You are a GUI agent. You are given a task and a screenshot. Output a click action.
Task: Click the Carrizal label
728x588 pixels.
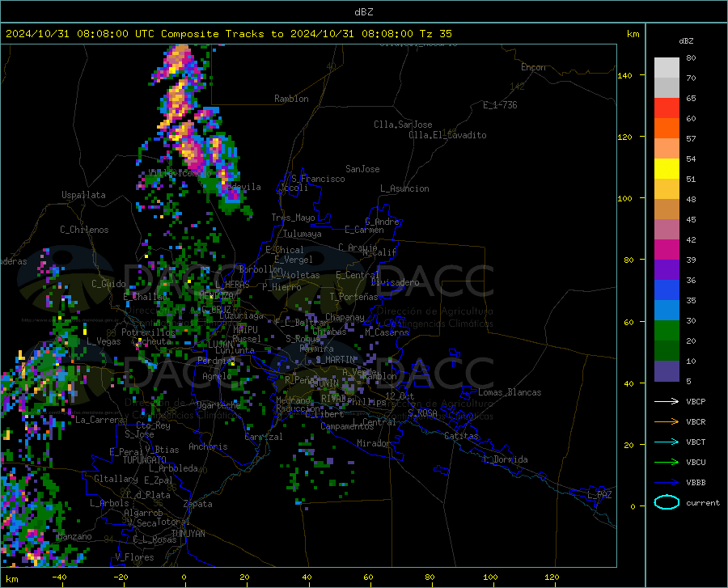click(263, 437)
